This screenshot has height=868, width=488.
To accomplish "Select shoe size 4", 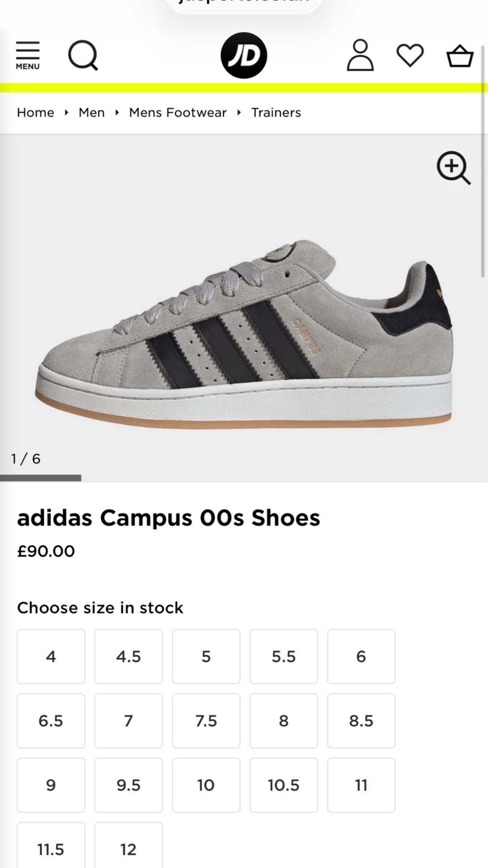I will 51,657.
